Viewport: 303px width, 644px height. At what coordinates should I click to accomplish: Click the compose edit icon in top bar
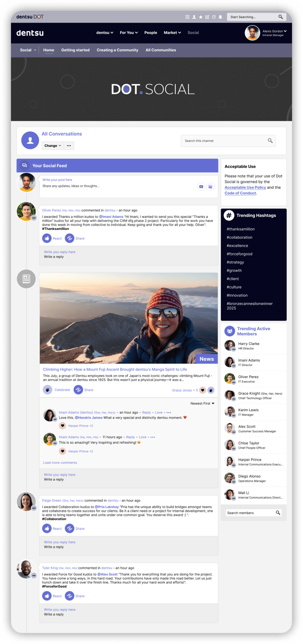click(x=207, y=17)
